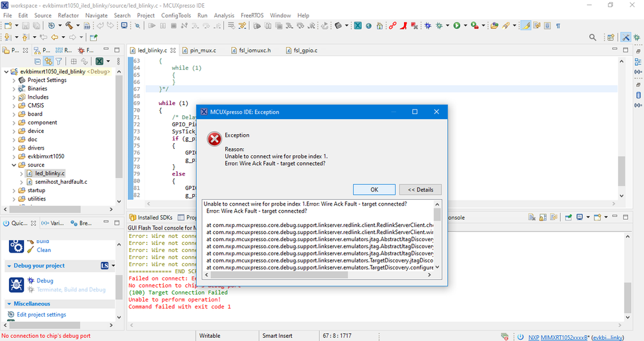Open the globe web browser icon
The image size is (644, 341).
tap(369, 26)
